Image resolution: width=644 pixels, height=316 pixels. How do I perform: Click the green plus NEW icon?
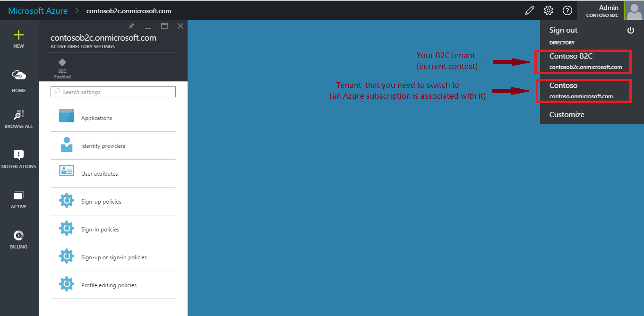pos(18,34)
